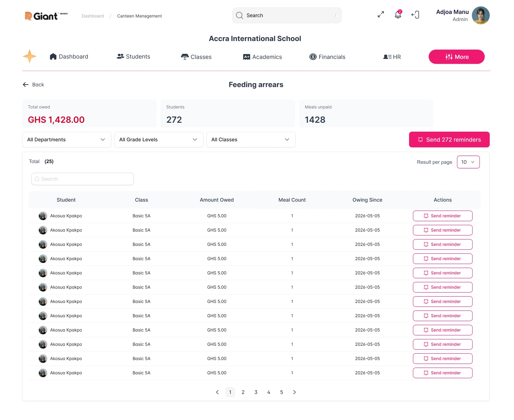514x420 pixels.
Task: Click the Students count value 272
Action: tap(174, 120)
